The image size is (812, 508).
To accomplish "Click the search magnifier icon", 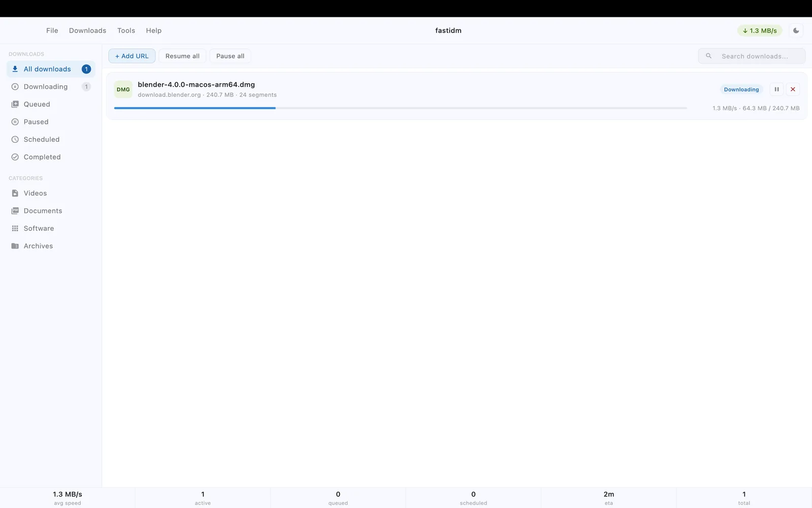I will click(x=708, y=56).
